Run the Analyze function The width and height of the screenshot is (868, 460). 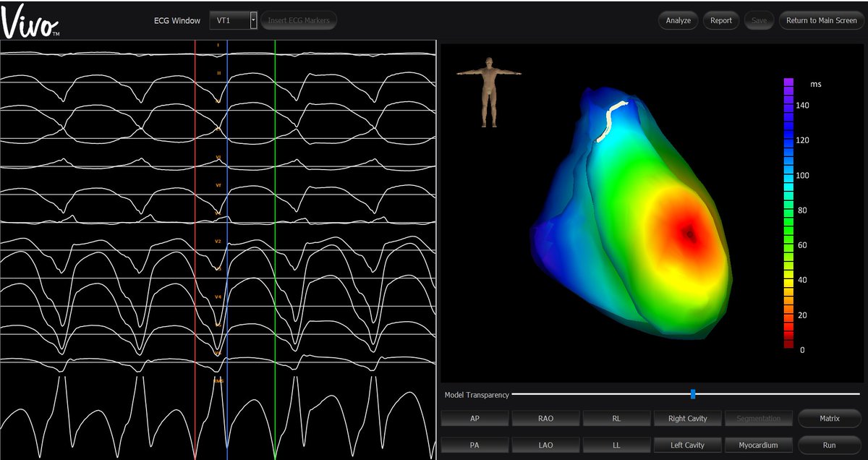tap(677, 20)
